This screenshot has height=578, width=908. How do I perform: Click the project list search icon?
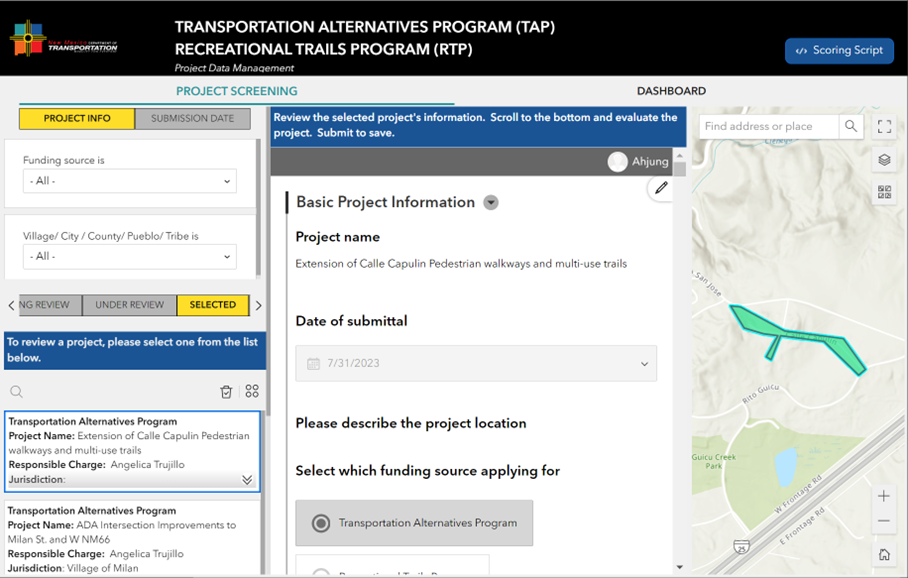coord(17,392)
